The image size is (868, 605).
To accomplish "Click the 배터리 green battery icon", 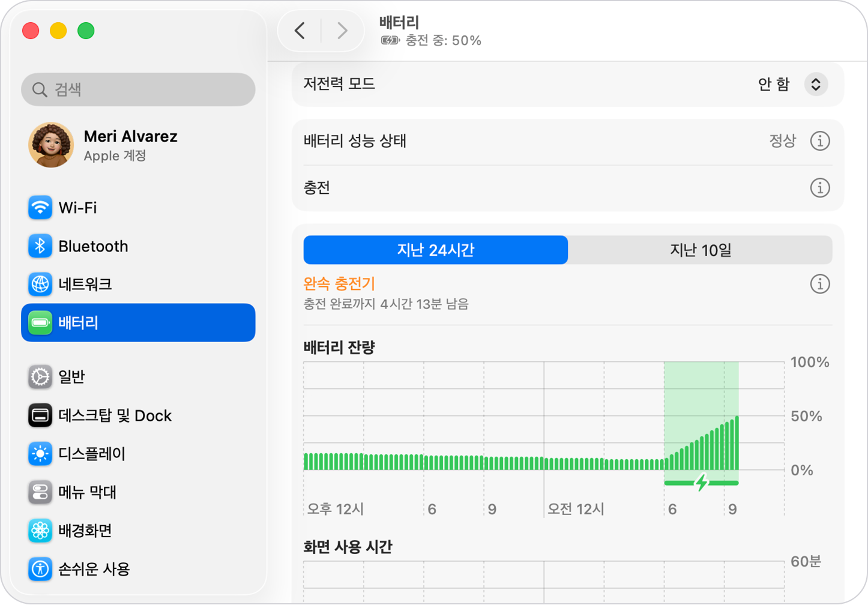I will pos(40,323).
